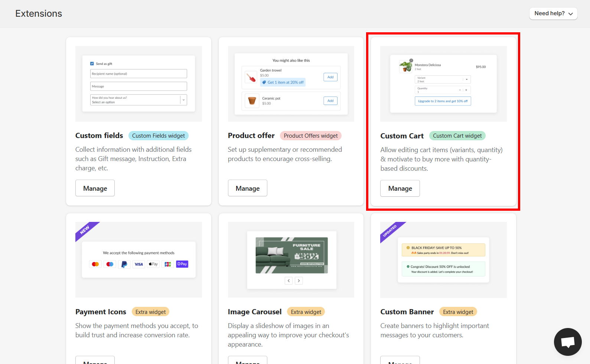Click the Recipient name field in preview
Image resolution: width=590 pixels, height=364 pixels.
click(x=138, y=73)
